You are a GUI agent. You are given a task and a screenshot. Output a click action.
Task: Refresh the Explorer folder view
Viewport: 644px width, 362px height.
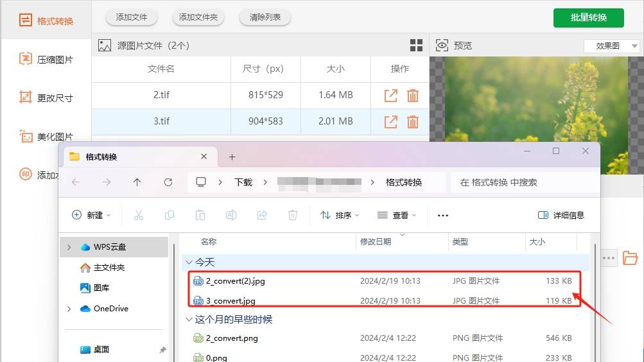point(168,182)
